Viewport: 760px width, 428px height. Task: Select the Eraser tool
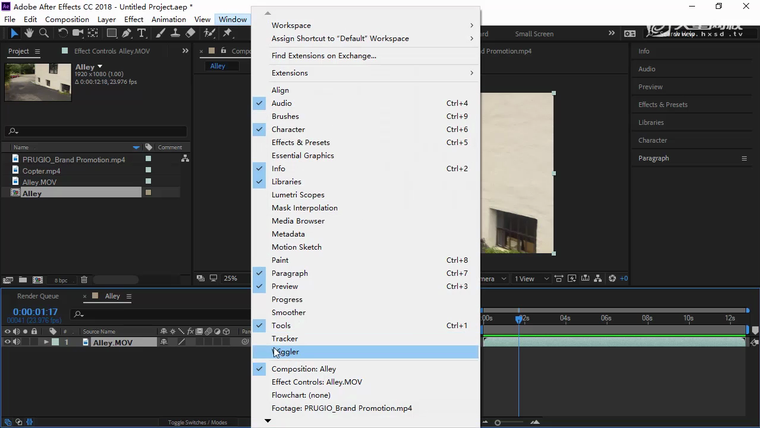click(x=190, y=33)
